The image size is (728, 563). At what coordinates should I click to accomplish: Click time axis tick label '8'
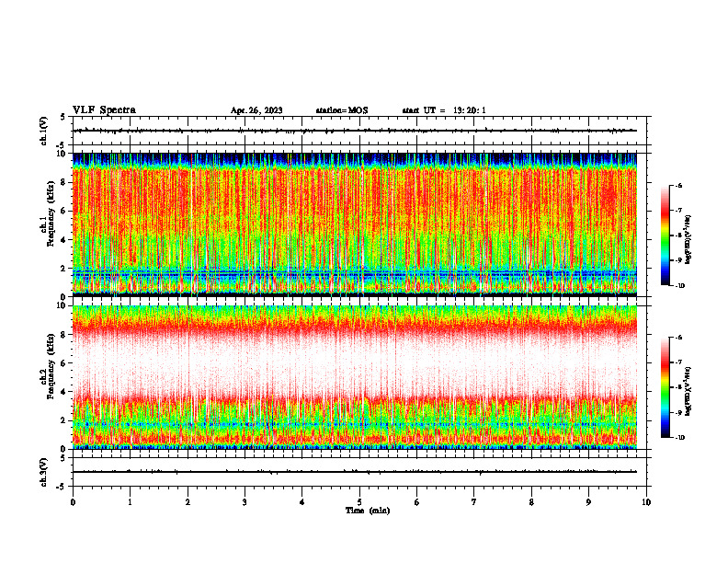pos(531,502)
